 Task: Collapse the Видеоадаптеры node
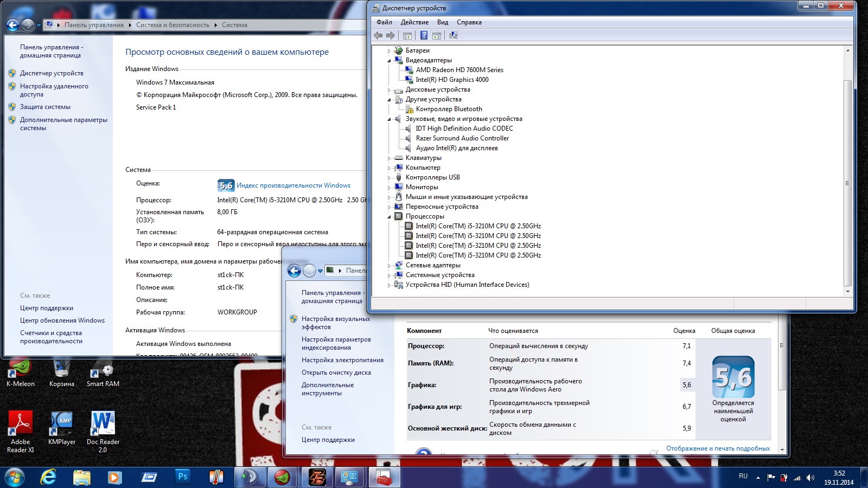(x=389, y=61)
